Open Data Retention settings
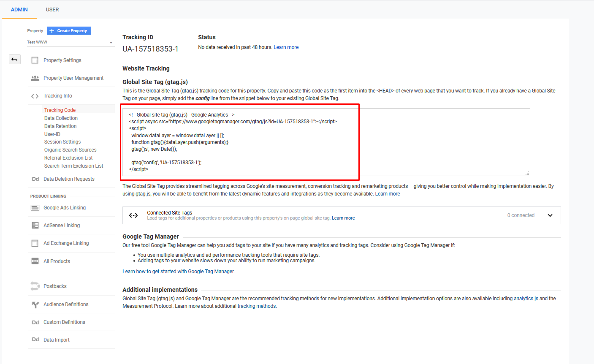This screenshot has width=594, height=364. point(60,126)
